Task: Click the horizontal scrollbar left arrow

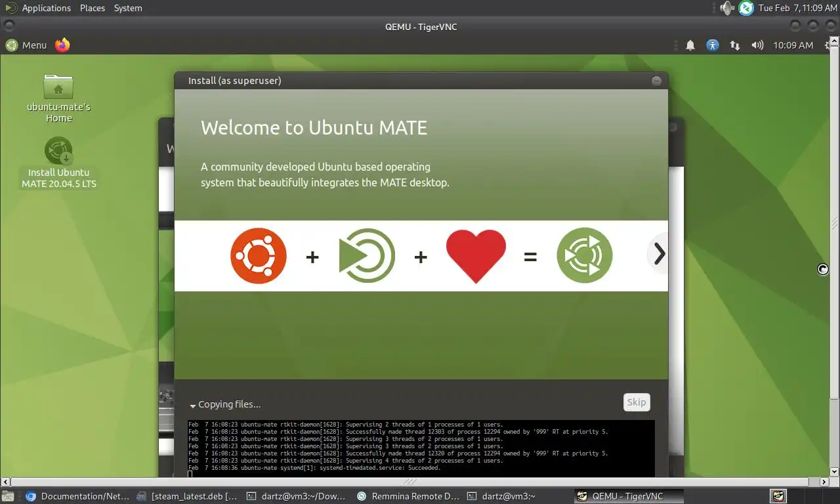Action: pyautogui.click(x=5, y=482)
